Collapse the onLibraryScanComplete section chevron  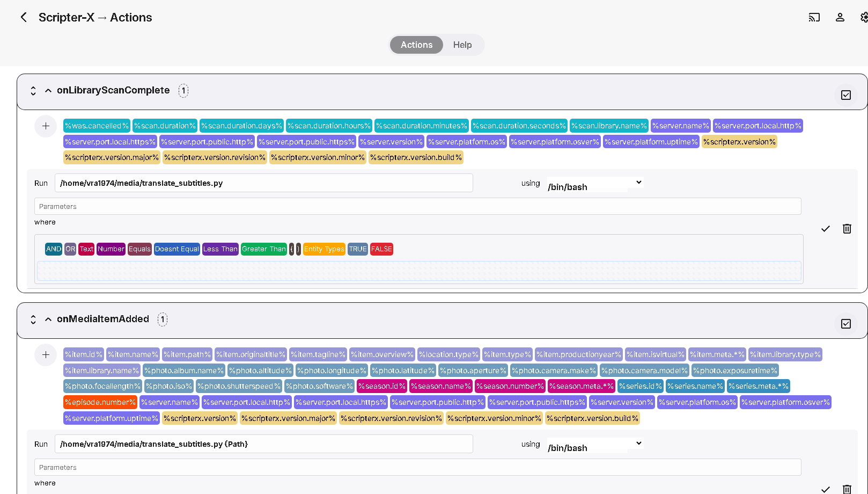tap(48, 91)
